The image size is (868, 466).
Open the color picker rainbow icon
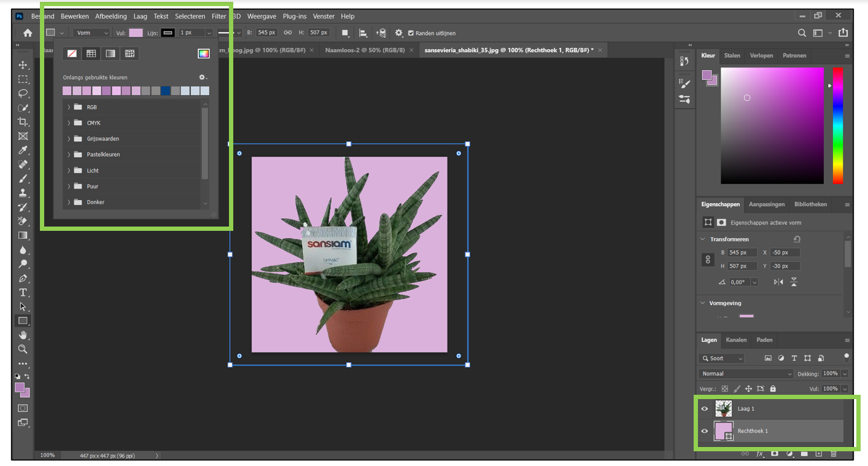204,54
